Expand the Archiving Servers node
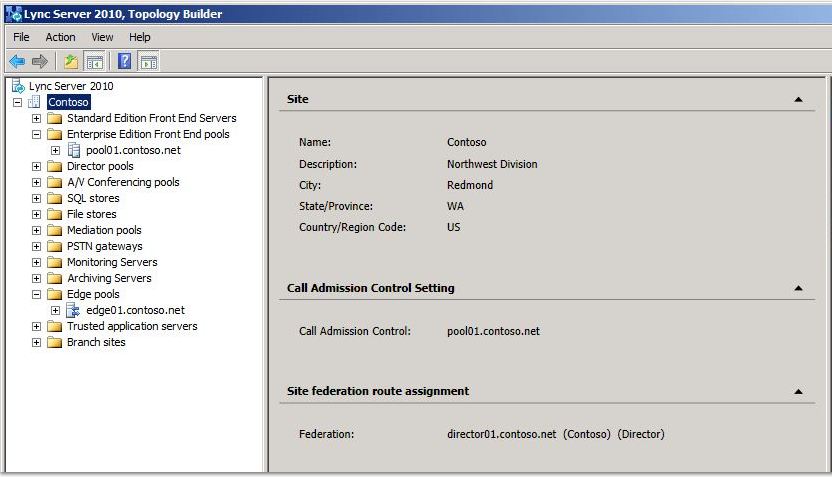The image size is (832, 477). 36,278
